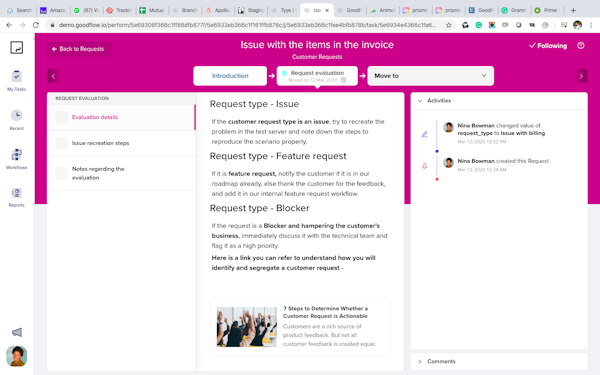
Task: Select the Request evaluation stage tab
Action: click(317, 76)
